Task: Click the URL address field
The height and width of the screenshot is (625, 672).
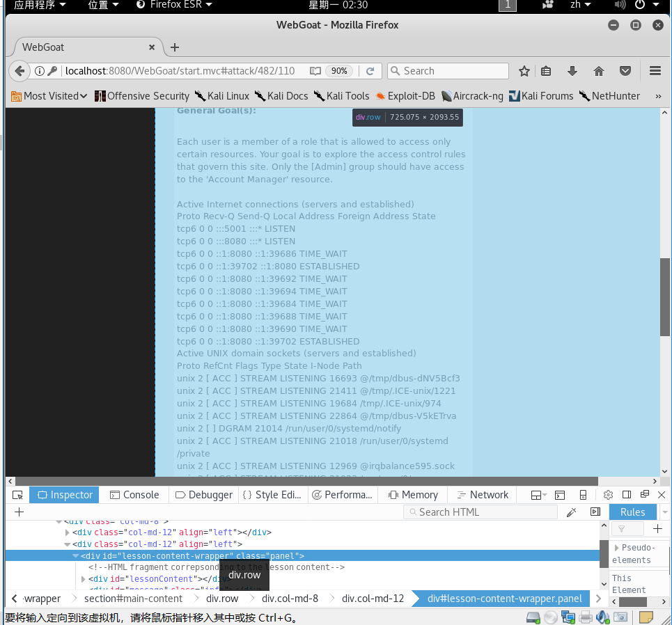Action: click(x=180, y=71)
